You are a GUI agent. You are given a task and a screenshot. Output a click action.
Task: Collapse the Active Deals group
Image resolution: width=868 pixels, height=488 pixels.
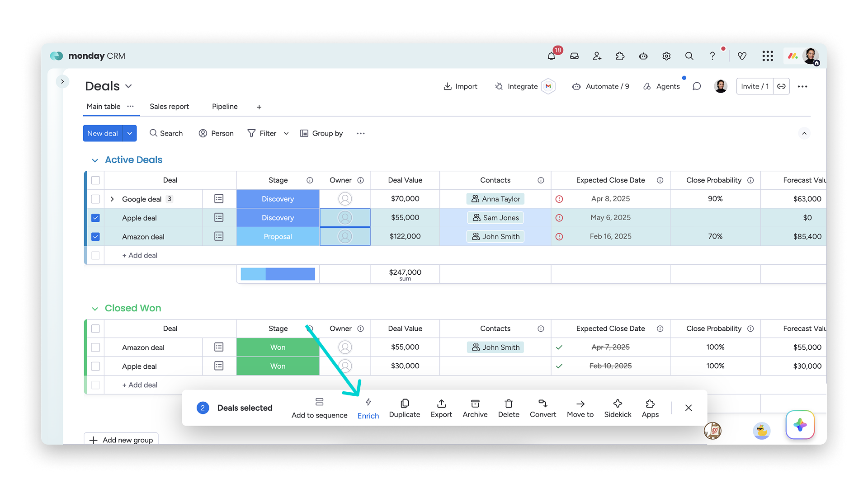(x=95, y=160)
